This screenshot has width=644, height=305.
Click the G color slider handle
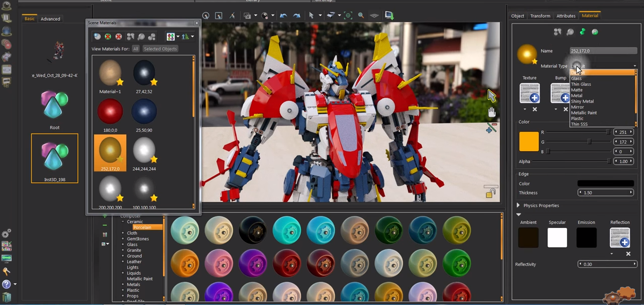[x=589, y=142]
